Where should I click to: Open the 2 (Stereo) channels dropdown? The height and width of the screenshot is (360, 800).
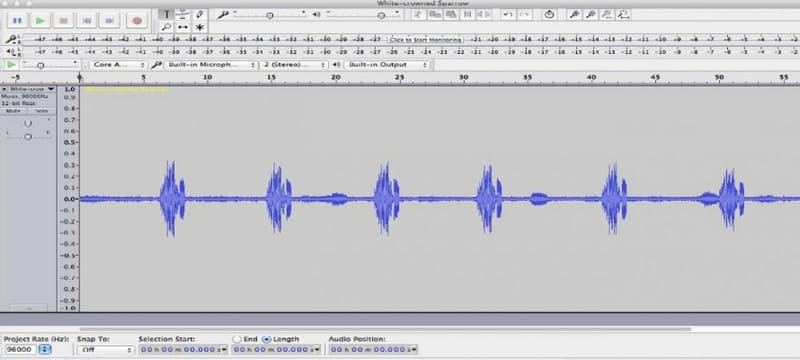click(293, 65)
